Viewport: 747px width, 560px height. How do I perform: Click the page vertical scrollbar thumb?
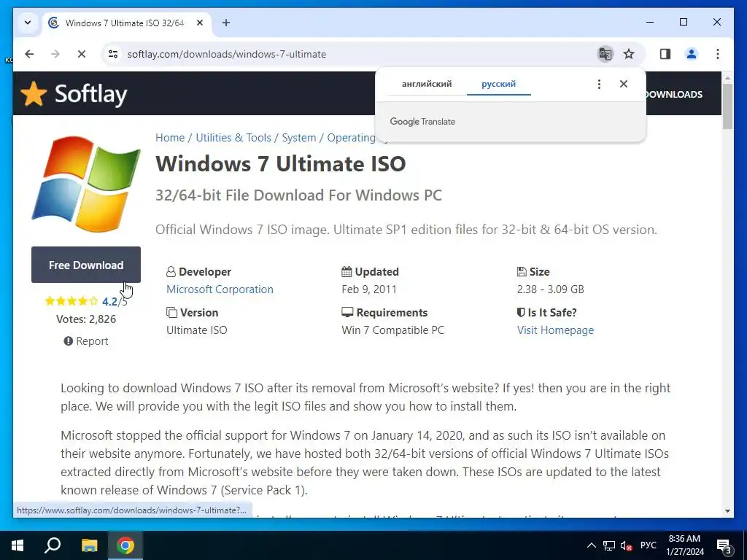coord(727,106)
